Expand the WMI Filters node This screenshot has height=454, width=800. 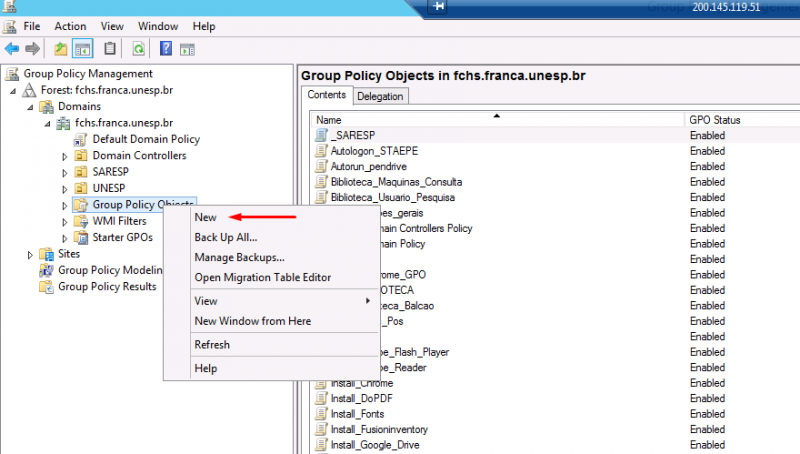tap(65, 222)
